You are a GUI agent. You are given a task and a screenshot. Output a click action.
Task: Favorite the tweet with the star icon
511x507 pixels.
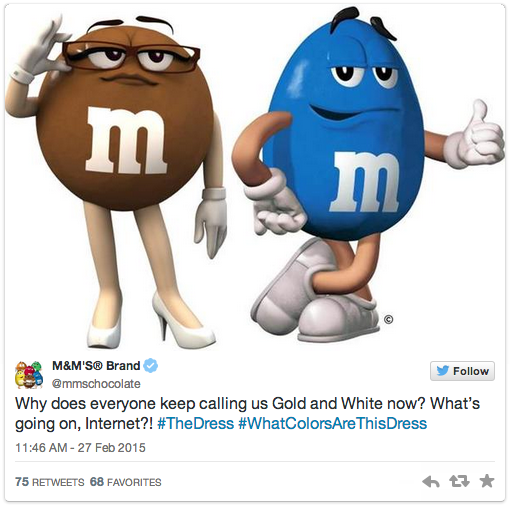tap(487, 481)
